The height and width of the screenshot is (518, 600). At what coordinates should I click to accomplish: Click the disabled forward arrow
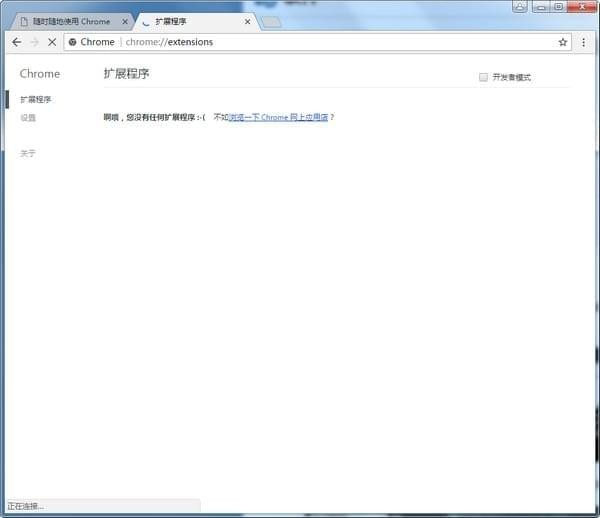(34, 42)
